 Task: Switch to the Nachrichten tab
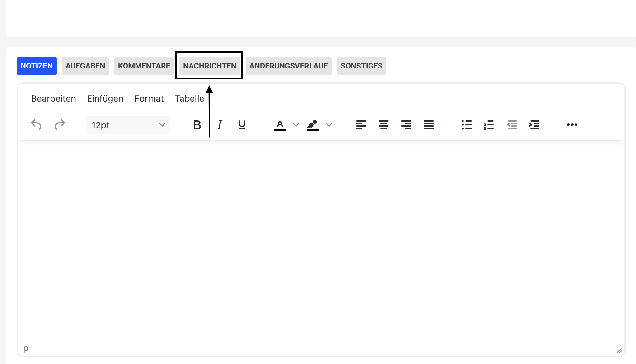click(x=210, y=66)
